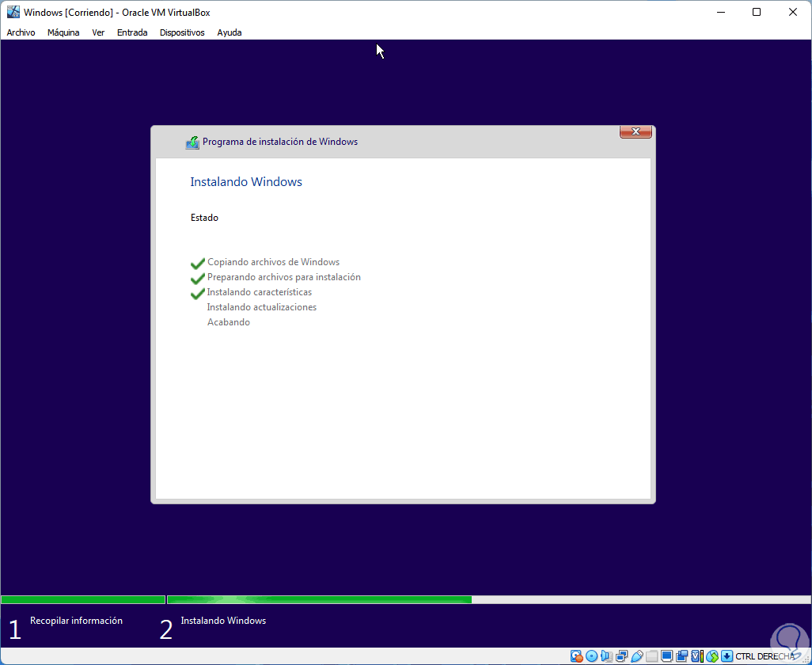Click the step 2 installing progress bar
This screenshot has width=812, height=665.
coord(489,600)
